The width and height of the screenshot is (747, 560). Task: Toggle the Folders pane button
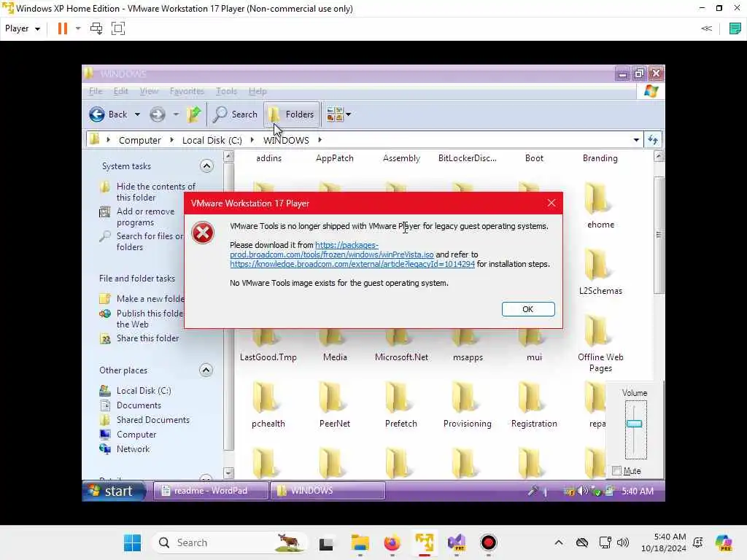coord(292,114)
